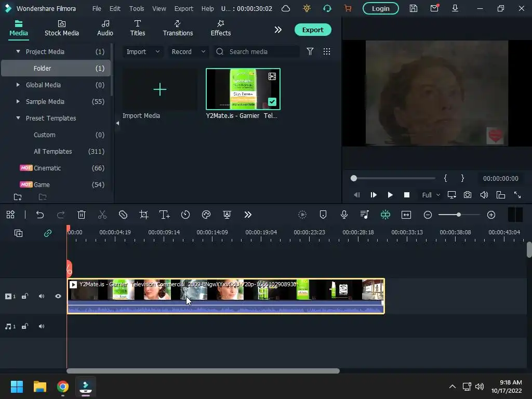This screenshot has height=399, width=532.
Task: Open the lightbulb tips icon
Action: 307,8
